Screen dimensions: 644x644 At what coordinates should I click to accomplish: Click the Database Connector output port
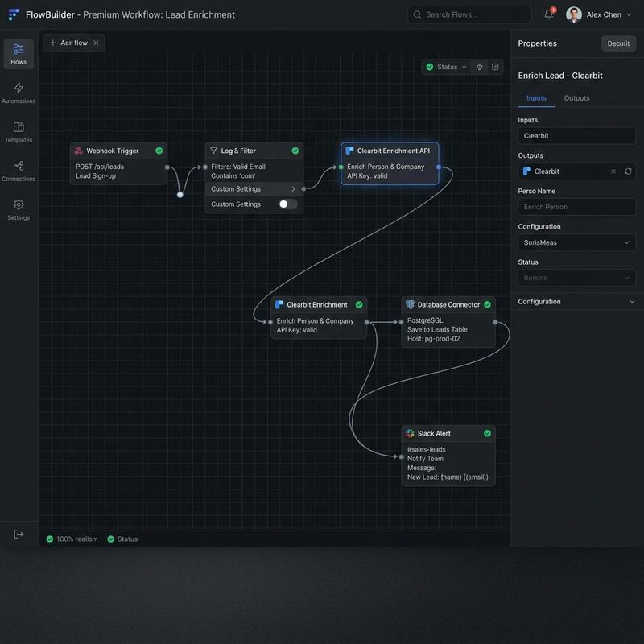pyautogui.click(x=495, y=322)
